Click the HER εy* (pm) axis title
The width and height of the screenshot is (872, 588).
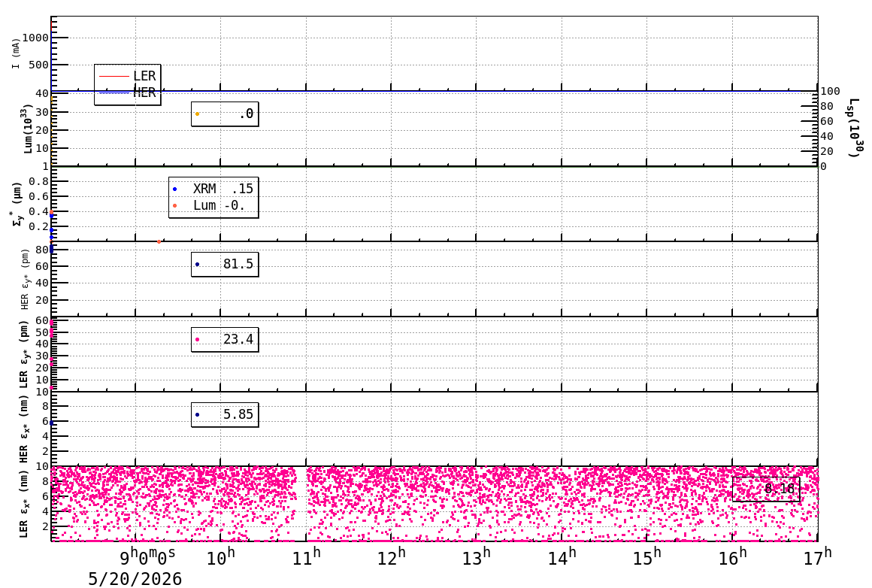pos(25,279)
